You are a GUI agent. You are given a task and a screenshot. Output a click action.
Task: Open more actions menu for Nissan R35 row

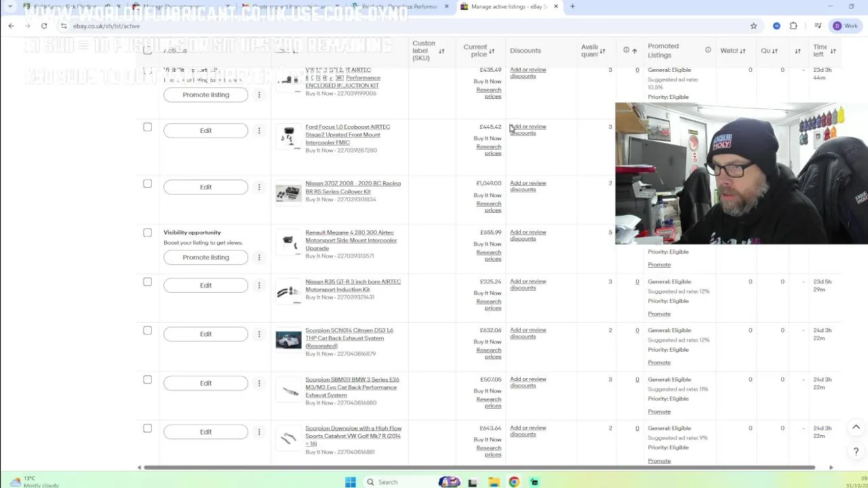(259, 285)
